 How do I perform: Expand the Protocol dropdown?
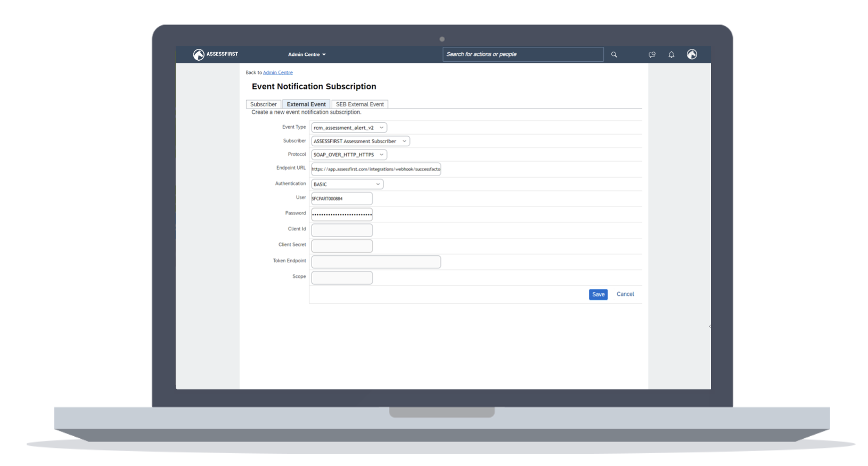pos(349,155)
